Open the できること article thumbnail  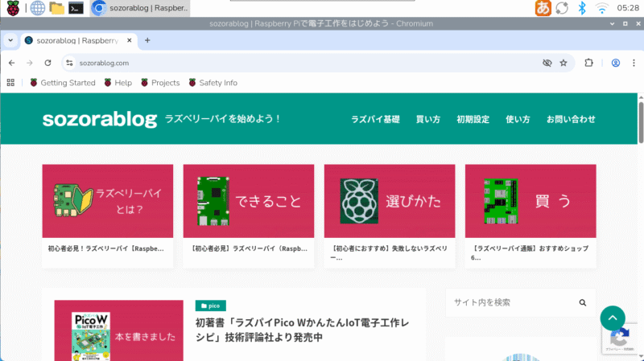coord(248,201)
